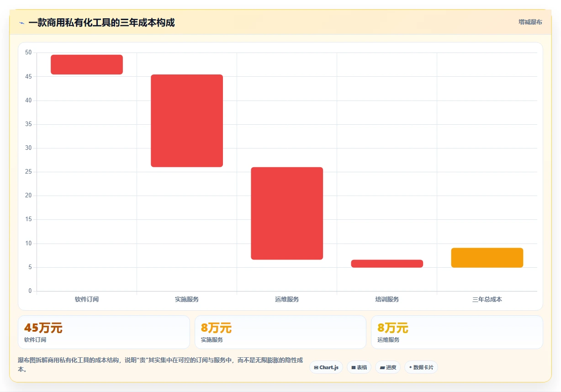This screenshot has width=561, height=392.
Task: Click the 实施服务 x-axis label
Action: (x=187, y=299)
